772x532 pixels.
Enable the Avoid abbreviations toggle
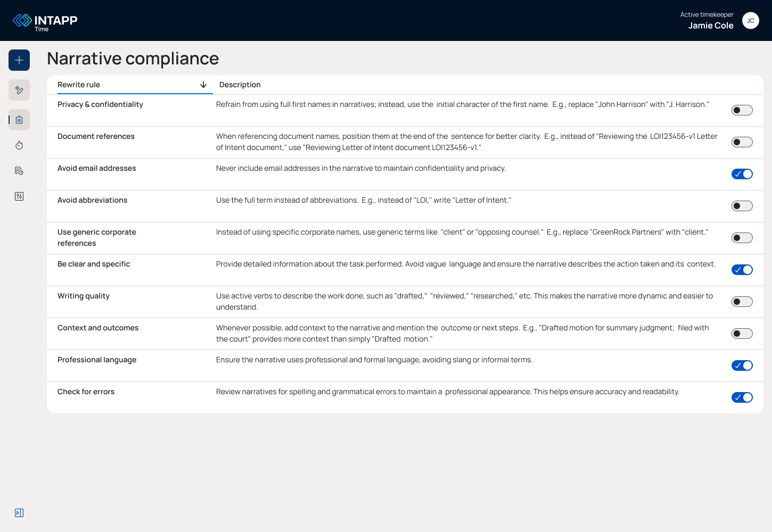click(742, 206)
